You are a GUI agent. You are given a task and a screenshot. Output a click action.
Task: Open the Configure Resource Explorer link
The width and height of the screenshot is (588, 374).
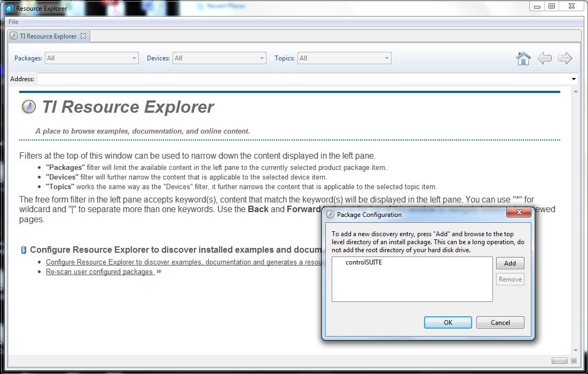(x=184, y=262)
